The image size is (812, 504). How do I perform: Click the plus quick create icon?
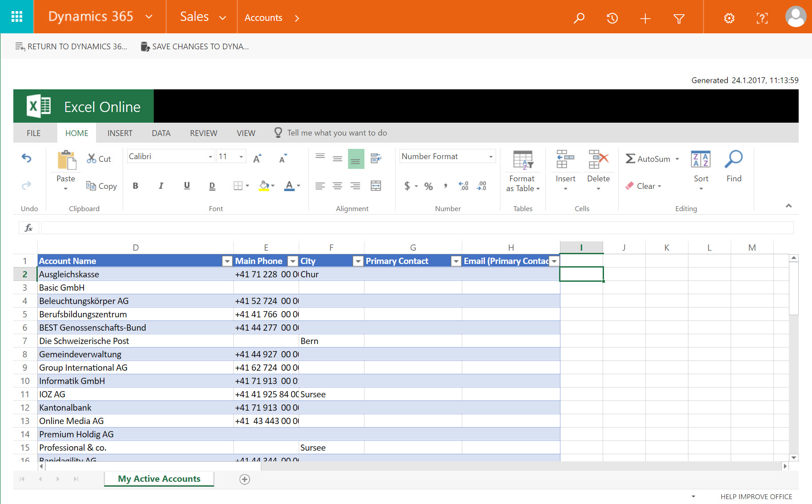pos(645,18)
